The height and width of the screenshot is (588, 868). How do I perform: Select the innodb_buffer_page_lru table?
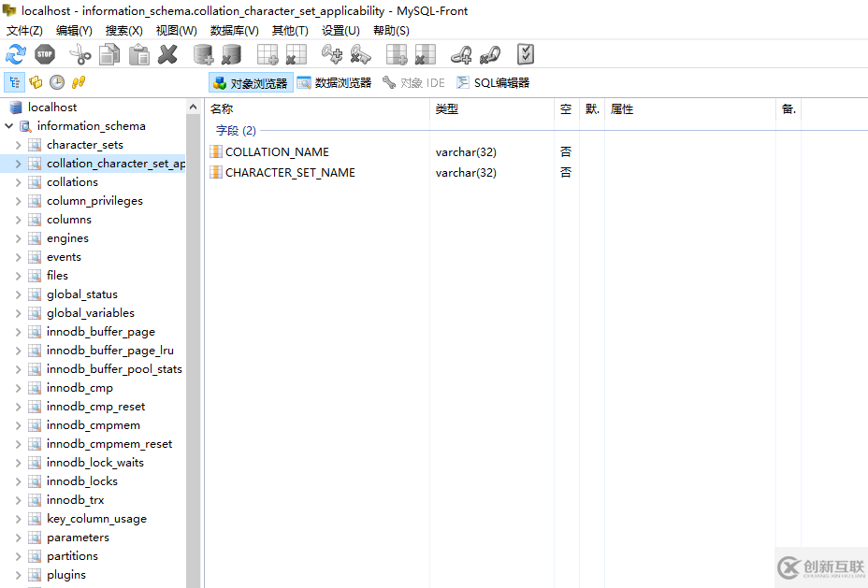[110, 351]
